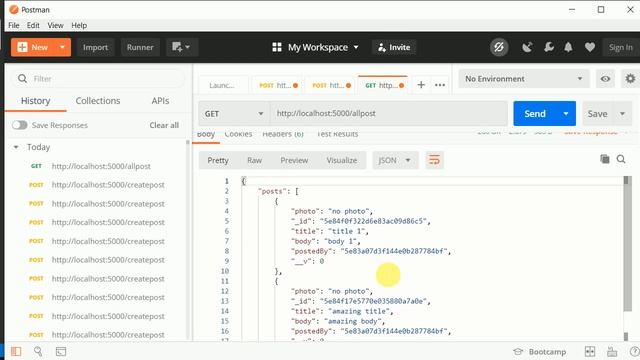Viewport: 640px width, 360px height.
Task: Copy response body to clipboard icon
Action: point(604,159)
